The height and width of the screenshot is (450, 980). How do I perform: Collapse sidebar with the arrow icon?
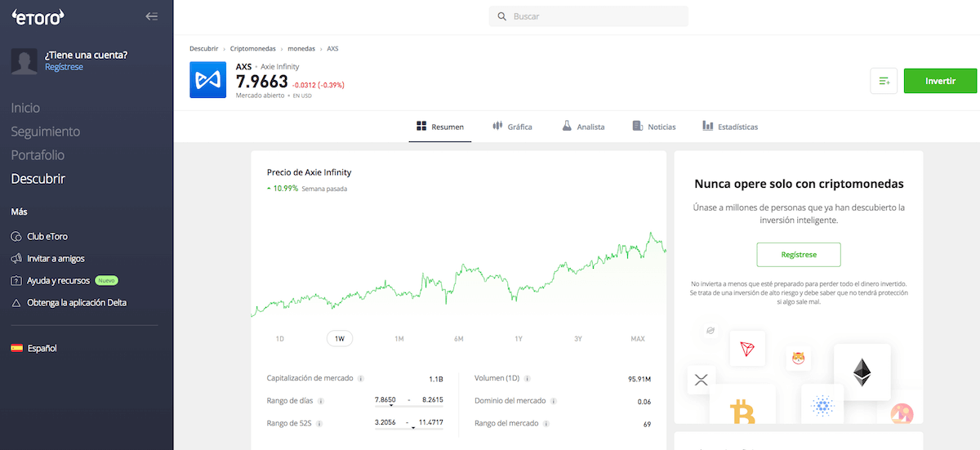[151, 16]
